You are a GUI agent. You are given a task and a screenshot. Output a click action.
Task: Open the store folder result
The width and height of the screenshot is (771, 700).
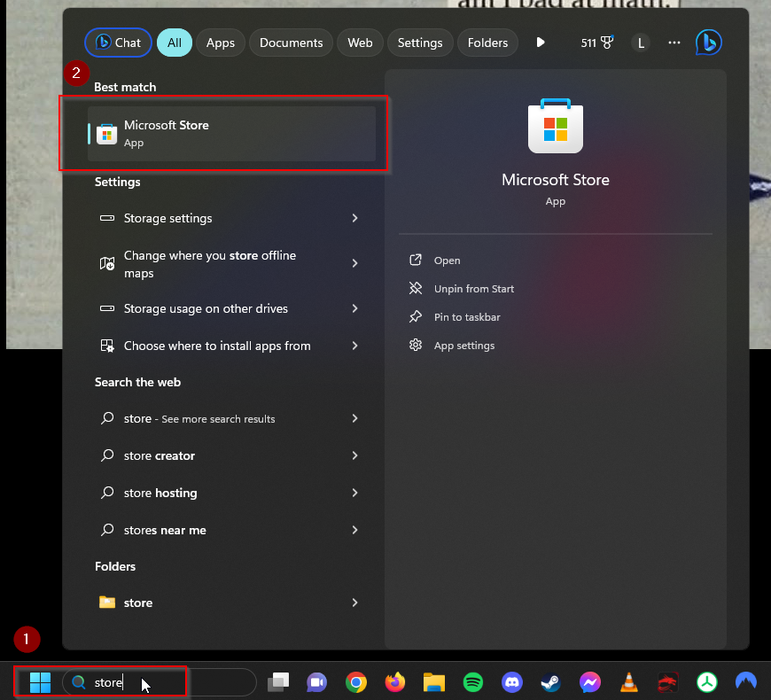coord(231,603)
